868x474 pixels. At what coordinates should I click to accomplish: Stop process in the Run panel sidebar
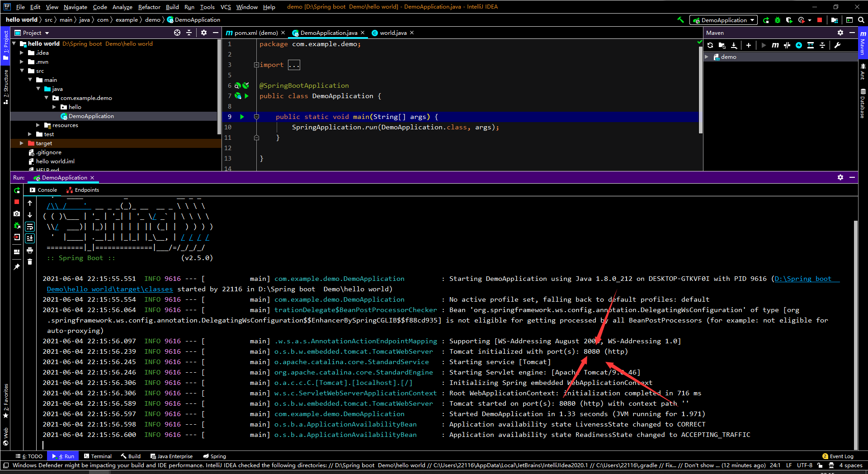(17, 202)
